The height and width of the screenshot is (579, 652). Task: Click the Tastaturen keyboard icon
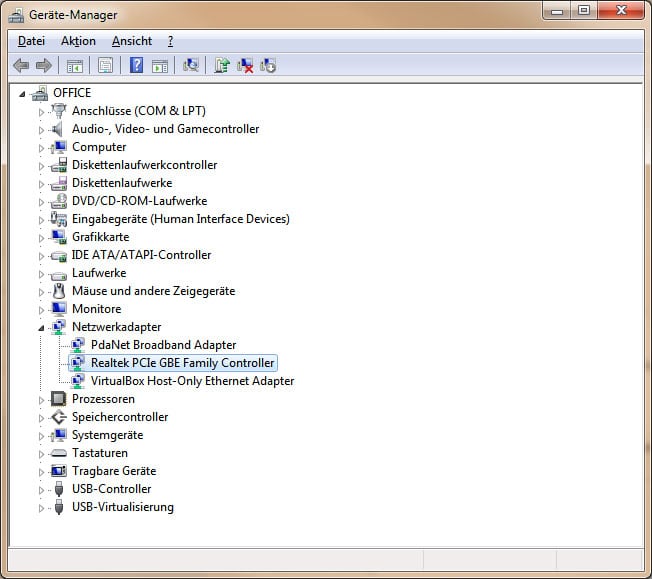click(59, 453)
